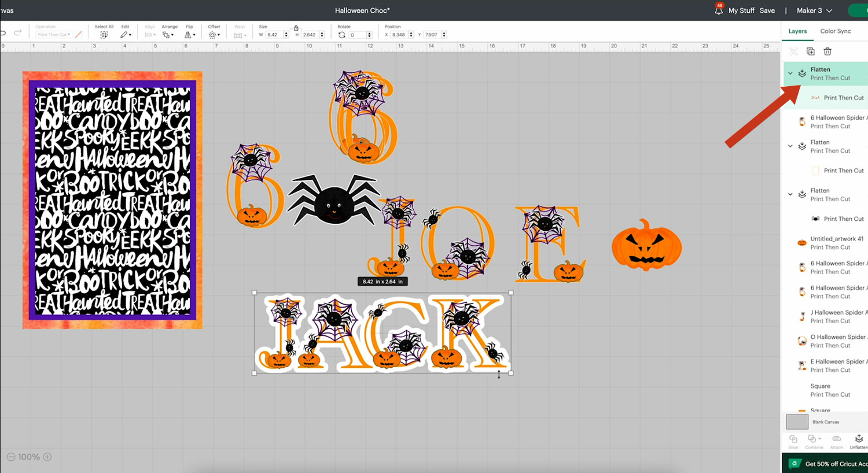Click the Blank Canvas color swatch
The image size is (868, 473).
tap(797, 422)
